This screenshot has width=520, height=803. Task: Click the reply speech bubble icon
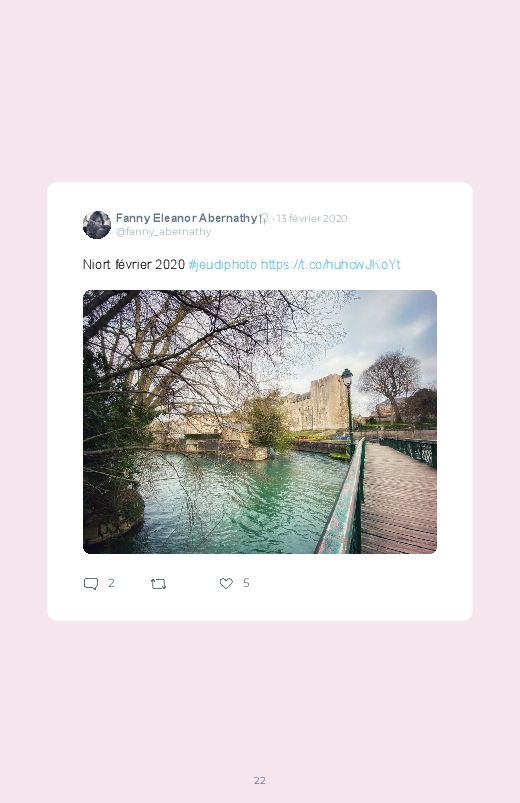(91, 583)
